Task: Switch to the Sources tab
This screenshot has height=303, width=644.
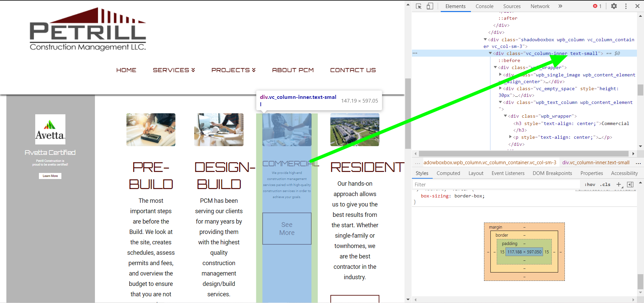Action: point(512,6)
